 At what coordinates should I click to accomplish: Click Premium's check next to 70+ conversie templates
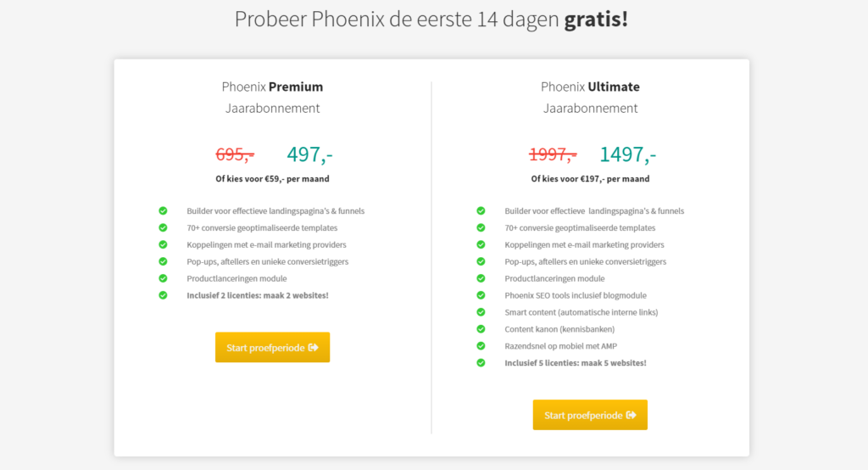pyautogui.click(x=163, y=228)
